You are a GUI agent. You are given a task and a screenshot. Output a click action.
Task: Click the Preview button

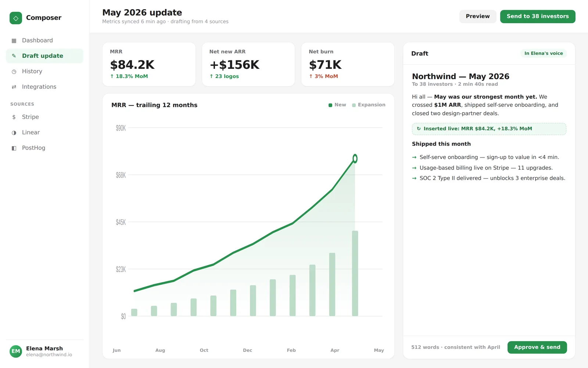(x=478, y=16)
